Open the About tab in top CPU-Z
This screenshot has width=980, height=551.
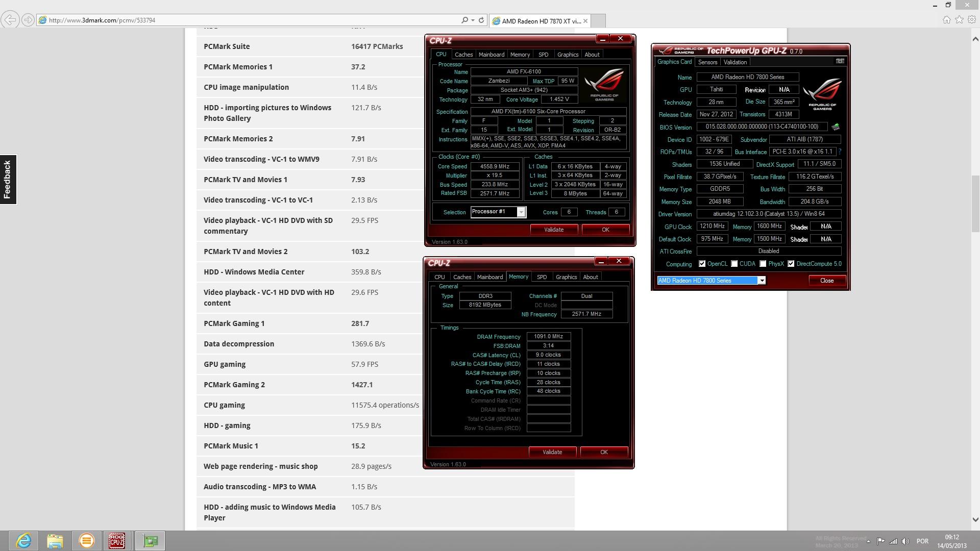592,55
